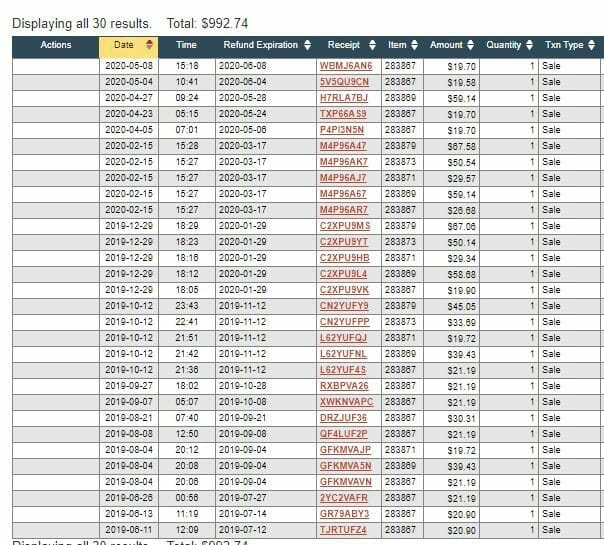Open receipt XWKNVAPC
This screenshot has width=604, height=545.
(x=346, y=402)
